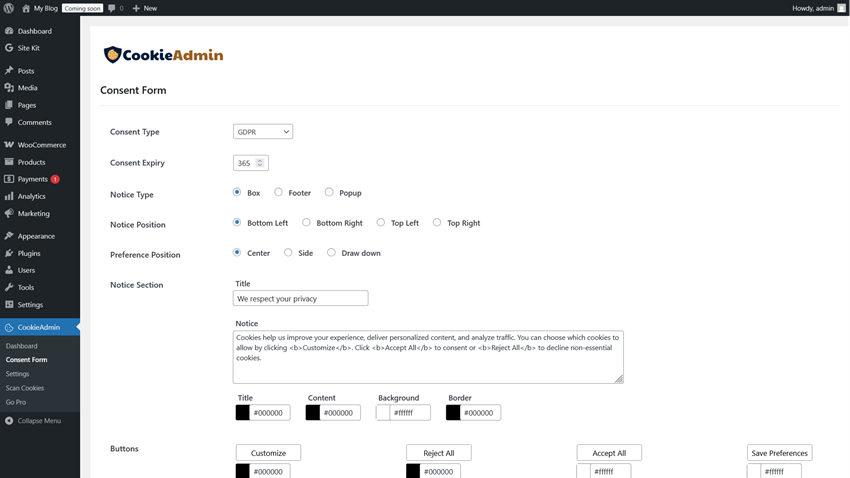This screenshot has height=478, width=850.
Task: Click the Coming soon badge
Action: point(82,8)
